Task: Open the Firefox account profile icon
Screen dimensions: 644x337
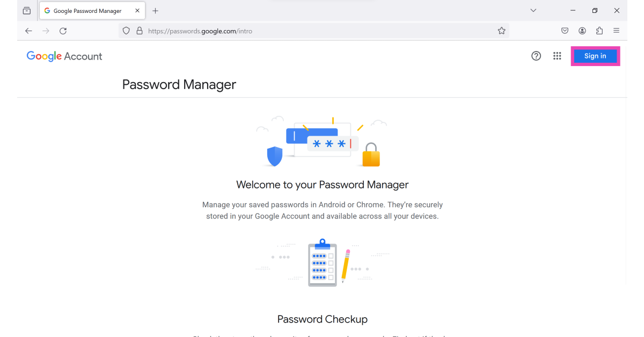Action: tap(582, 31)
